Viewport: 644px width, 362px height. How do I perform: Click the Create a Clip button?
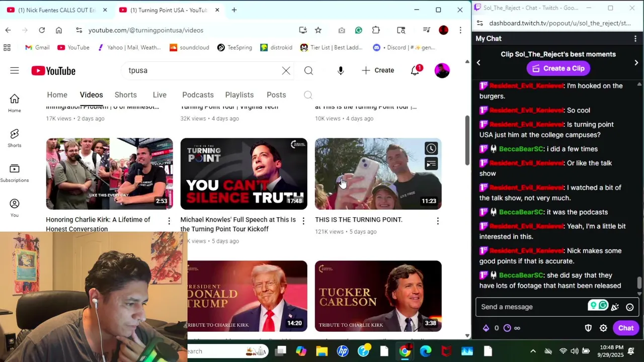pos(558,68)
